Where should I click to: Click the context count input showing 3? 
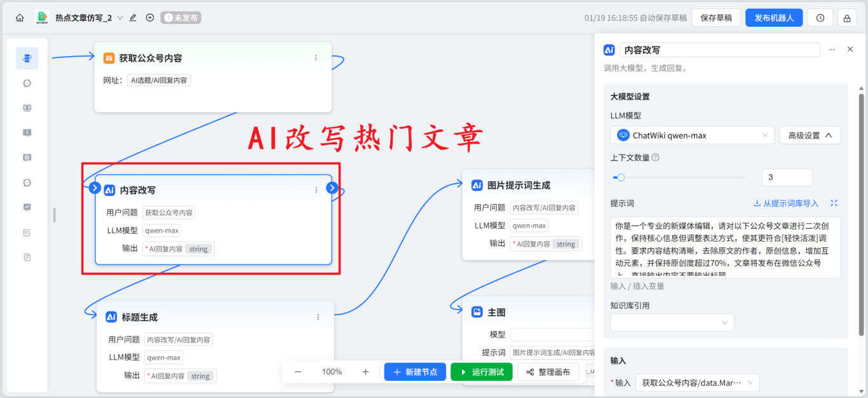[x=787, y=177]
